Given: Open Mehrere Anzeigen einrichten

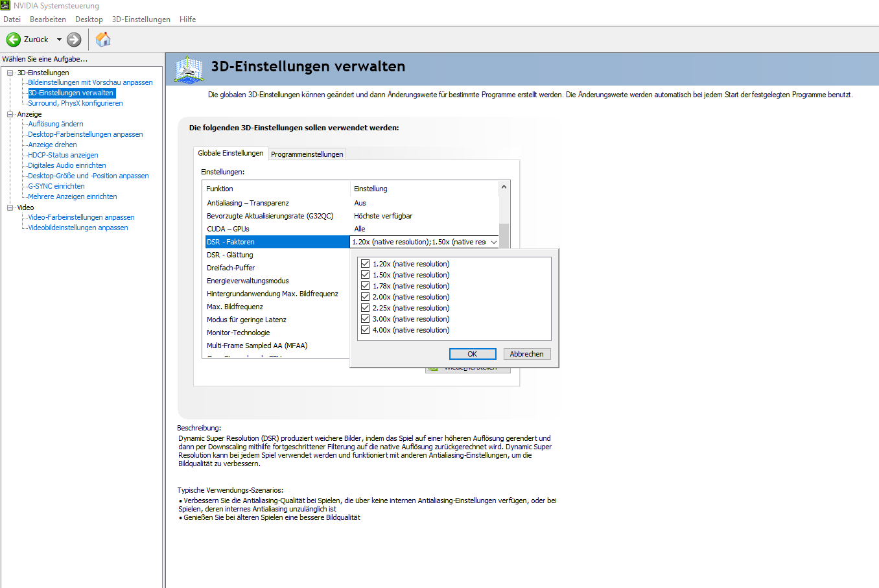Looking at the screenshot, I should 73,196.
